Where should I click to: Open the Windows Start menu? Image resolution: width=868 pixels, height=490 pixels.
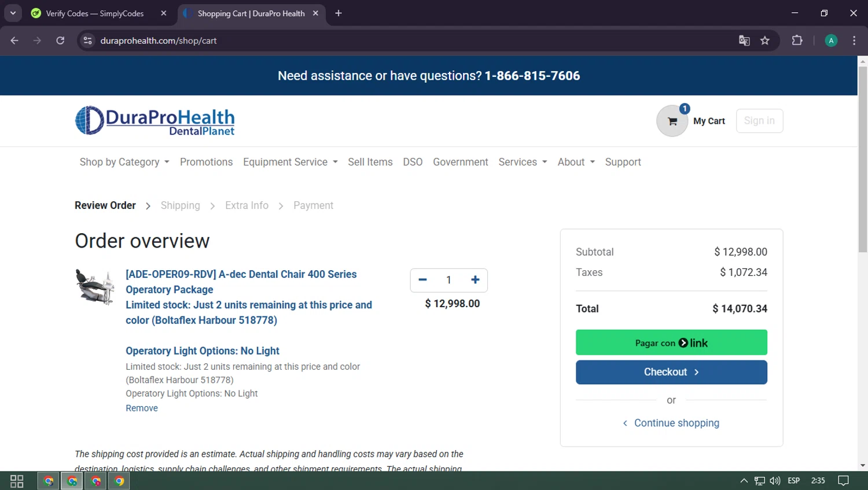pos(17,481)
